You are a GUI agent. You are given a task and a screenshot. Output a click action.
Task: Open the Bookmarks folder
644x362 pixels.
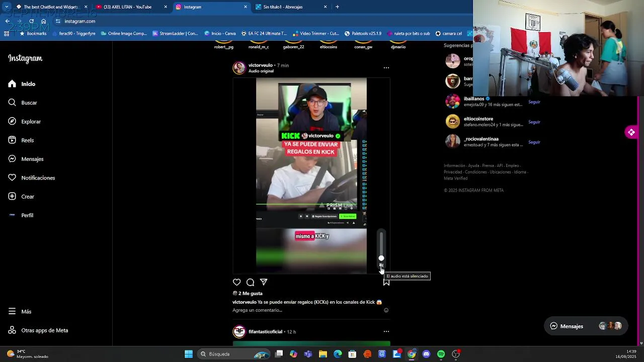click(33, 34)
